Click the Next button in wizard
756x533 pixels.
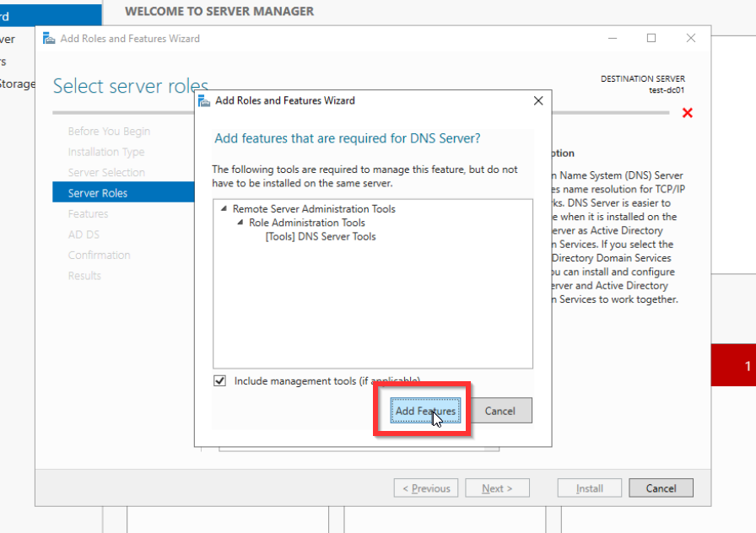[497, 487]
